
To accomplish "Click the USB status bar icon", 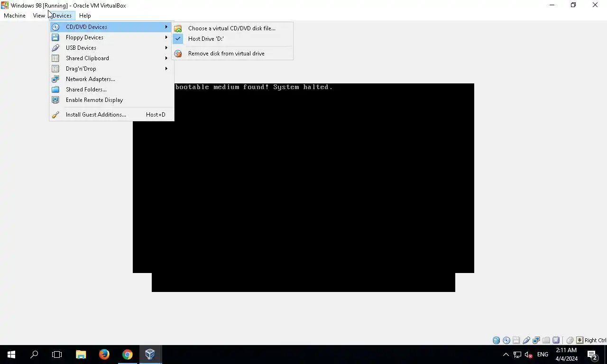I will (x=526, y=340).
